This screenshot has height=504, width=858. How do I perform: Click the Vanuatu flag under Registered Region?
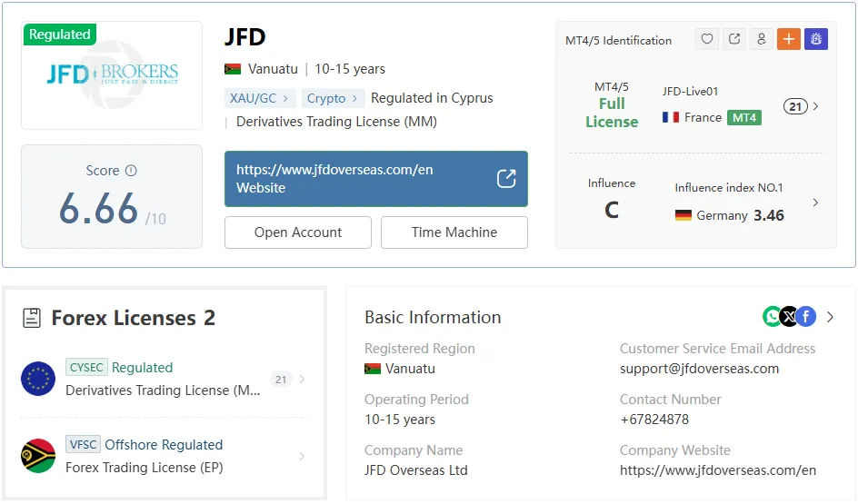373,369
